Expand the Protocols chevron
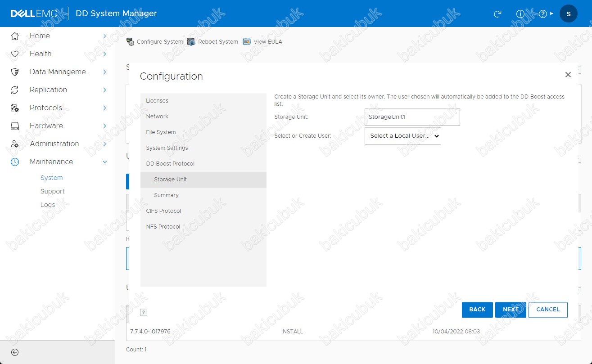Viewport: 592px width, 364px height. [104, 108]
